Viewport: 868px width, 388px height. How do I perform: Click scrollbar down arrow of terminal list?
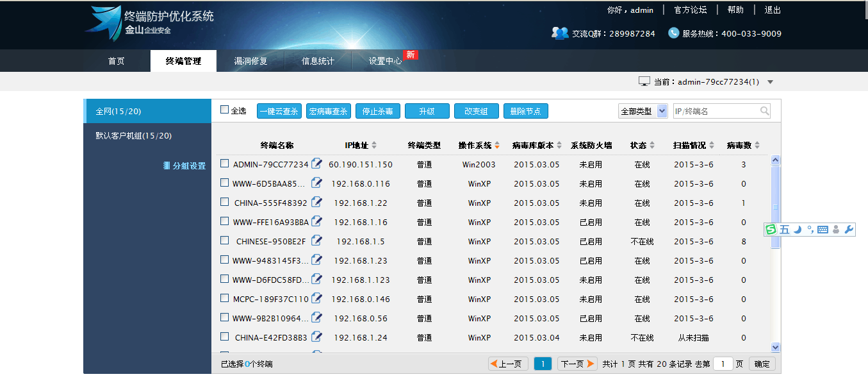point(776,347)
